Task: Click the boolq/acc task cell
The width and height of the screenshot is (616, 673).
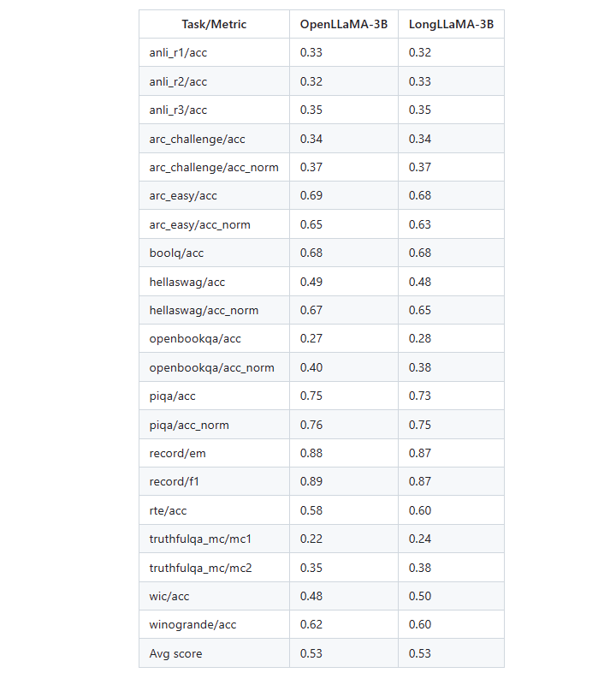Action: 176,253
